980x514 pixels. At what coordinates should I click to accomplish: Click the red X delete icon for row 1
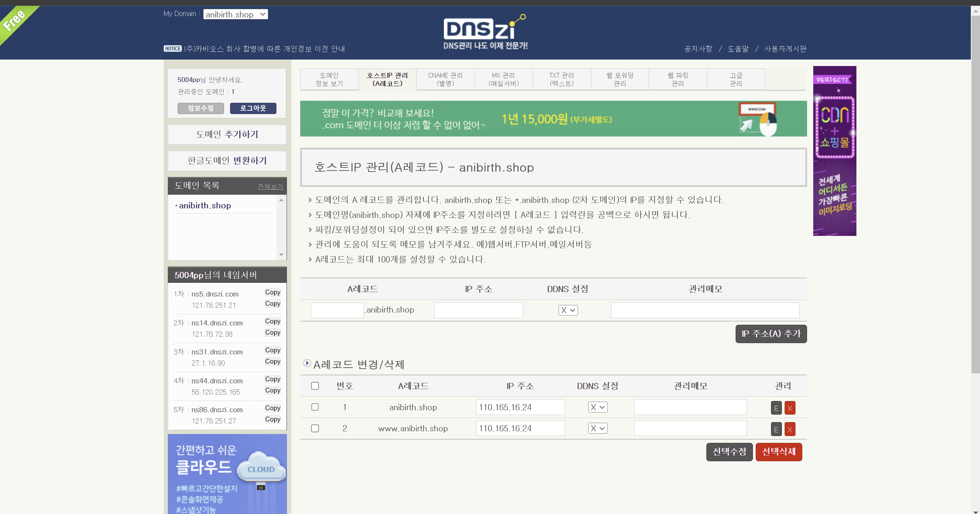pos(789,408)
